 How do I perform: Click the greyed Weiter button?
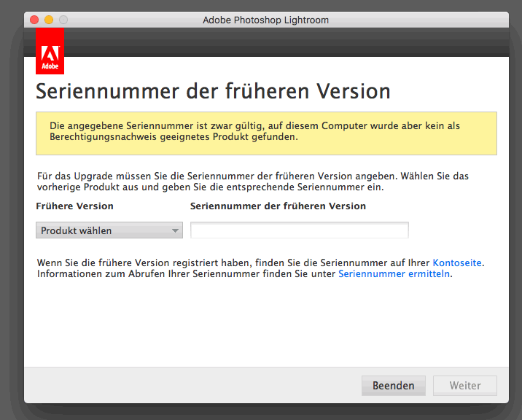(465, 386)
